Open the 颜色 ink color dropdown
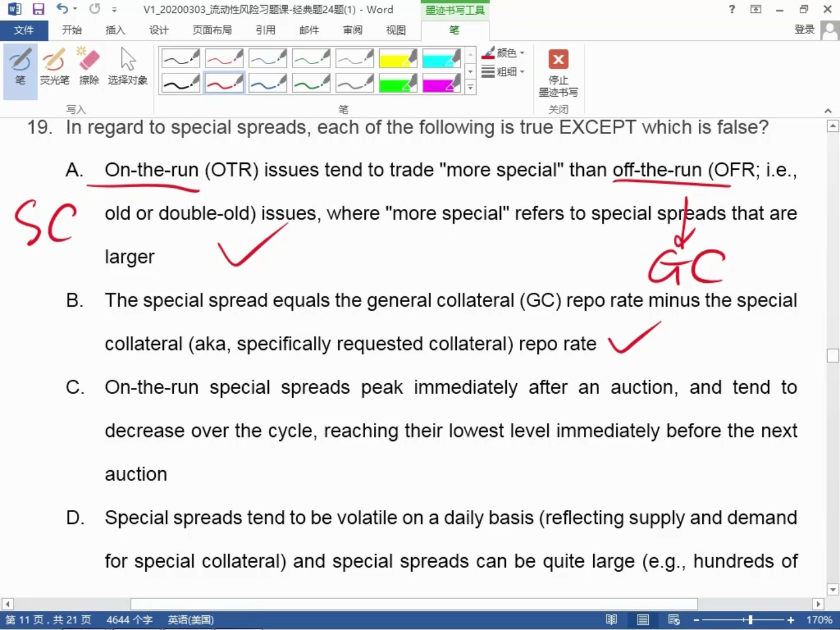 (x=503, y=53)
